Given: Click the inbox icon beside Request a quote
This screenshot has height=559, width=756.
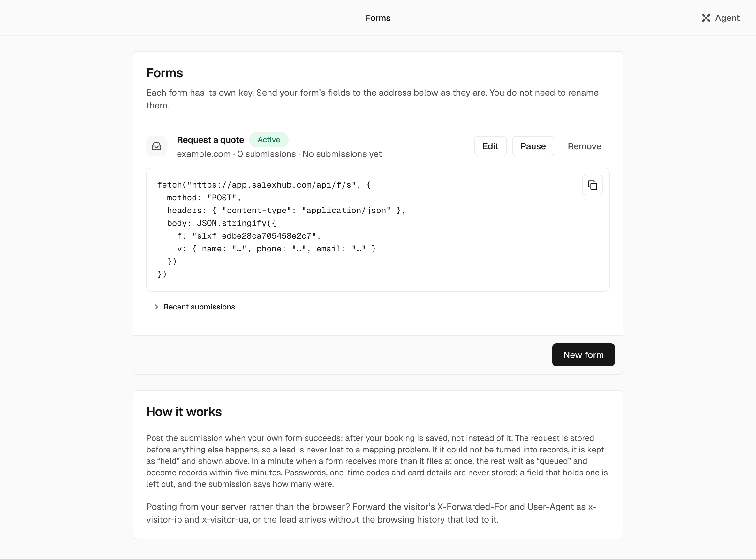Looking at the screenshot, I should click(156, 146).
